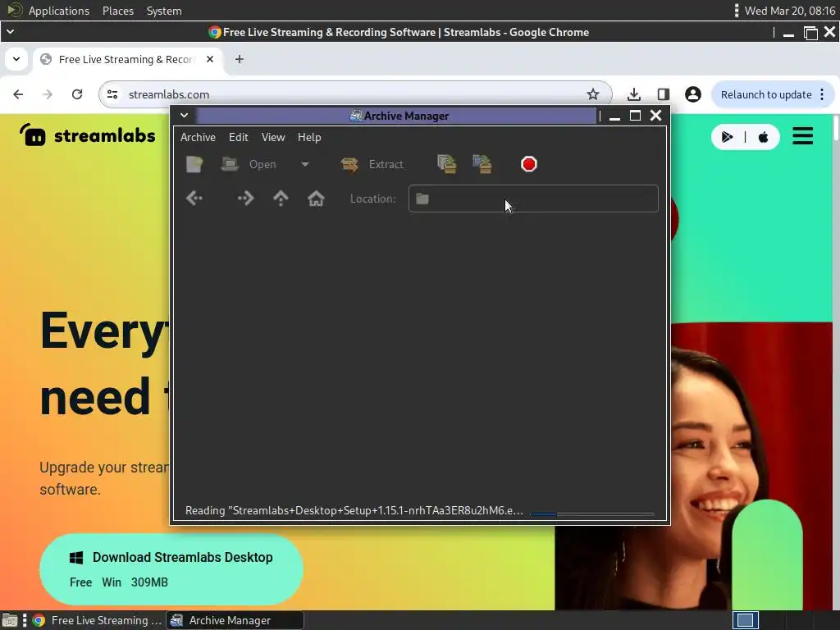Open new tab with plus button
The image size is (840, 630).
coord(240,59)
